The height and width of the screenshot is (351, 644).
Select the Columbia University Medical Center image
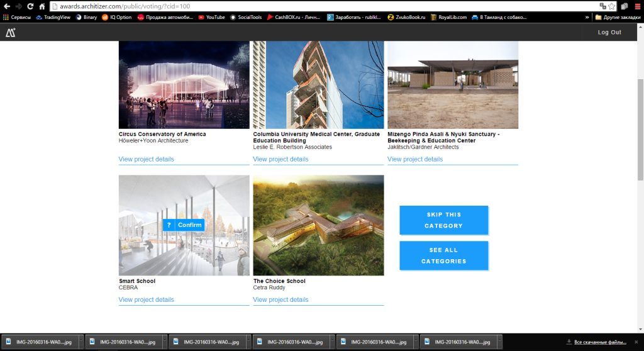pos(318,85)
